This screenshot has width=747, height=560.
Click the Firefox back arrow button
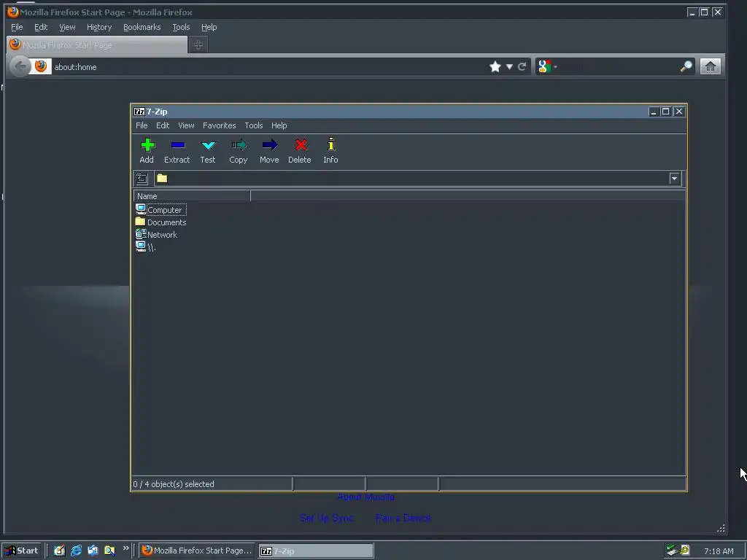(20, 66)
